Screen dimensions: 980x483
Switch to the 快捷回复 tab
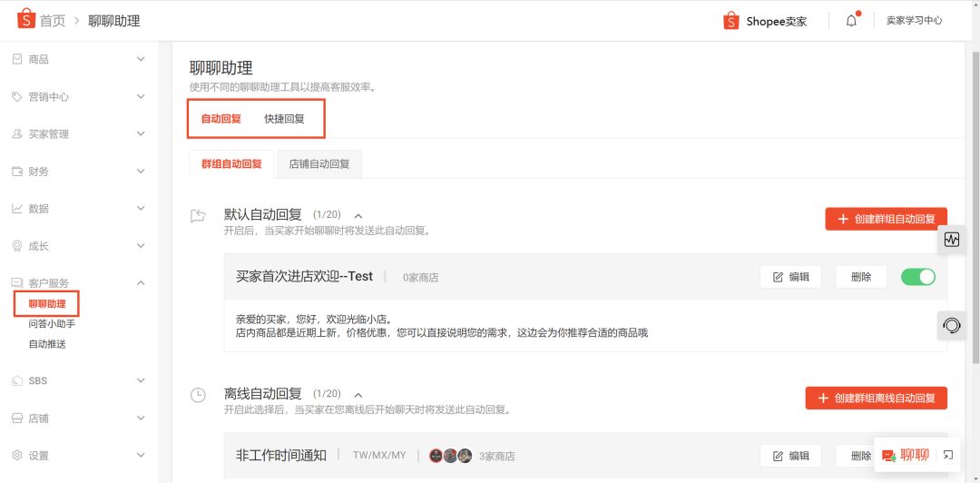coord(284,119)
